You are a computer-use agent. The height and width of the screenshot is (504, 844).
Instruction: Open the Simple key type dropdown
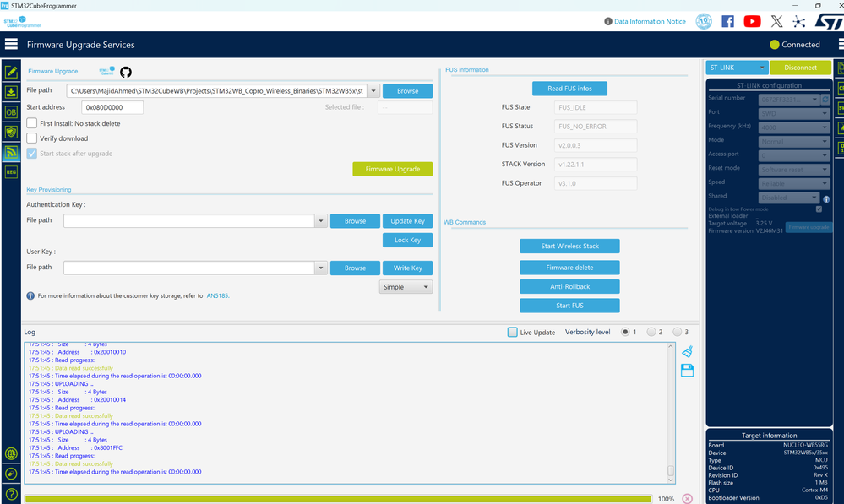pyautogui.click(x=406, y=287)
